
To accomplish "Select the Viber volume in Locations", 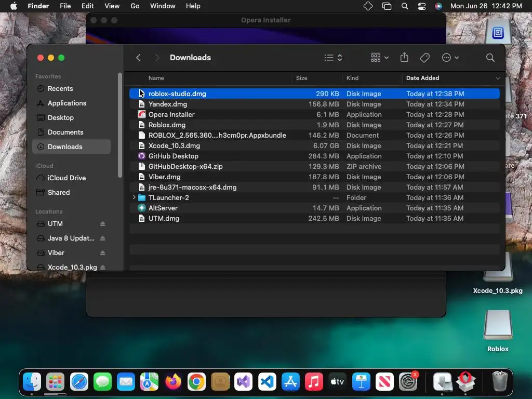I will click(x=56, y=253).
